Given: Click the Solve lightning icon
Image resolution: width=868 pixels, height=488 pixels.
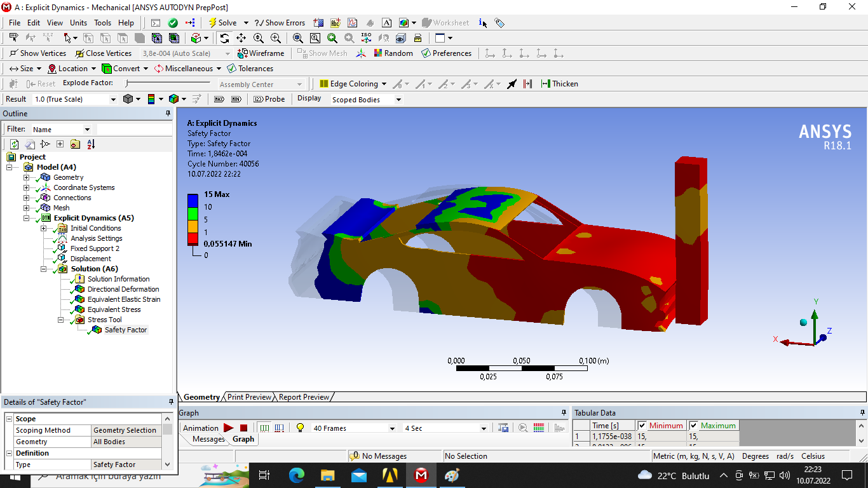Looking at the screenshot, I should tap(213, 22).
